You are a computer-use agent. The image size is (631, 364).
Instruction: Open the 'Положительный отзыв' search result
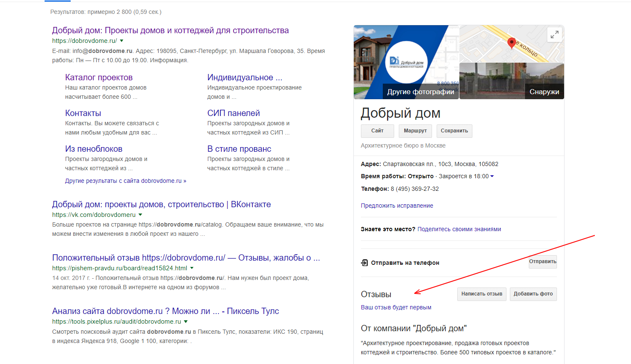click(x=186, y=258)
